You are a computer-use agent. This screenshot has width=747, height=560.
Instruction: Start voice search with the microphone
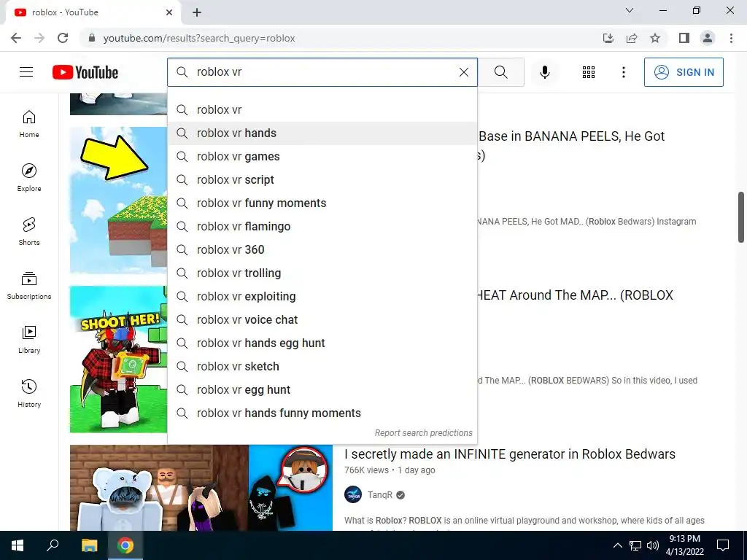pyautogui.click(x=544, y=72)
